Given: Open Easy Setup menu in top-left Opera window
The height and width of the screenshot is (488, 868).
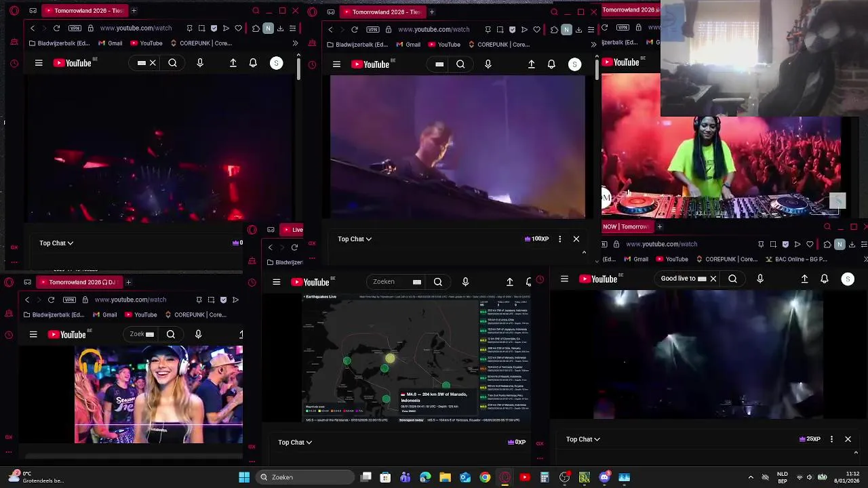Looking at the screenshot, I should coord(292,28).
